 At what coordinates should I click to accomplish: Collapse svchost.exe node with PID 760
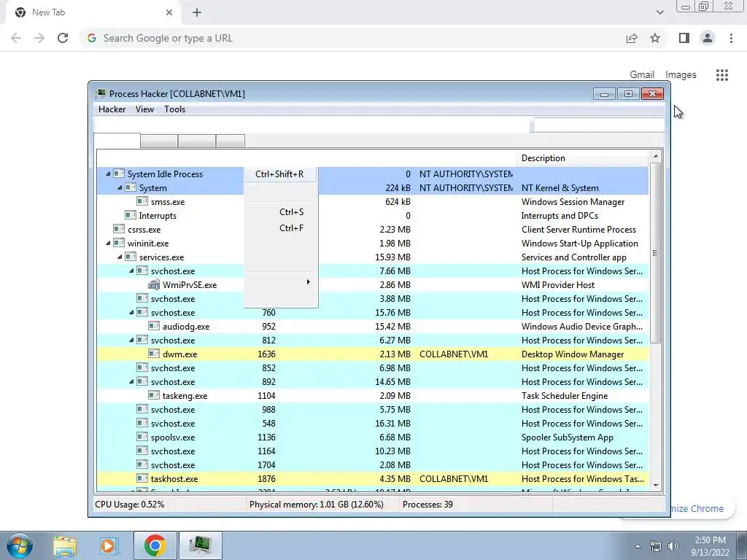coord(131,312)
